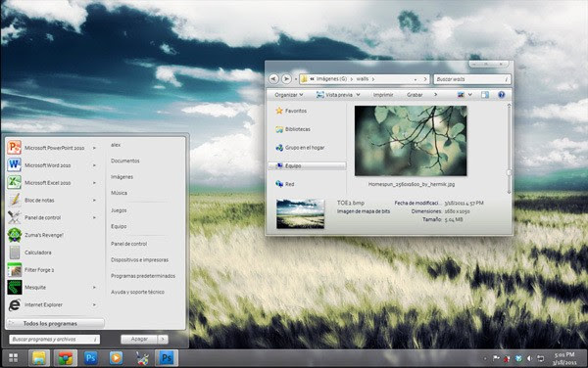588x368 pixels.
Task: Click the speaker volume icon in tray
Action: pos(529,358)
